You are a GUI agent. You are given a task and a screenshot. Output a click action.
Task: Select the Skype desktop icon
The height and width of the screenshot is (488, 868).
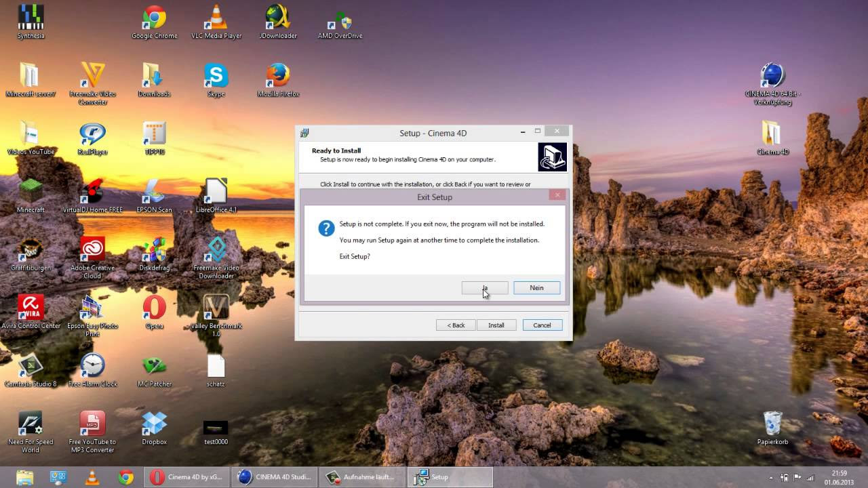tap(216, 81)
